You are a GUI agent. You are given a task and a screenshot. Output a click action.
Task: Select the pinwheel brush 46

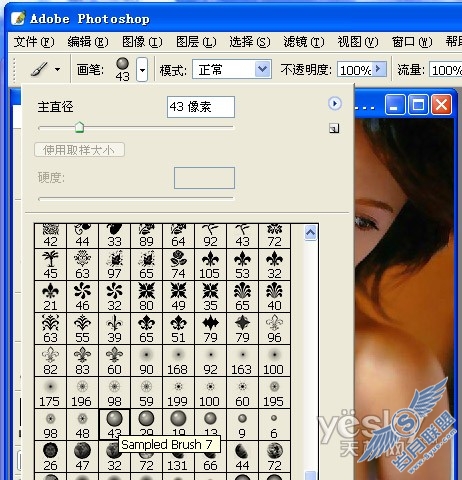(x=82, y=297)
